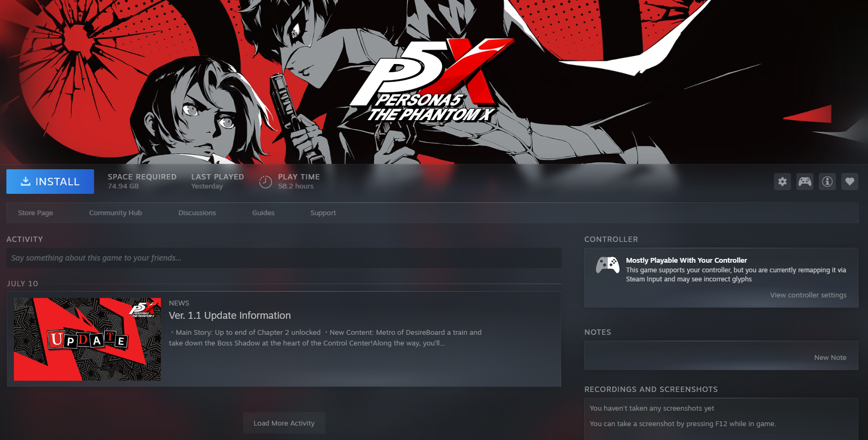Screen dimensions: 868x440
Task: Click the Install button
Action: point(50,182)
